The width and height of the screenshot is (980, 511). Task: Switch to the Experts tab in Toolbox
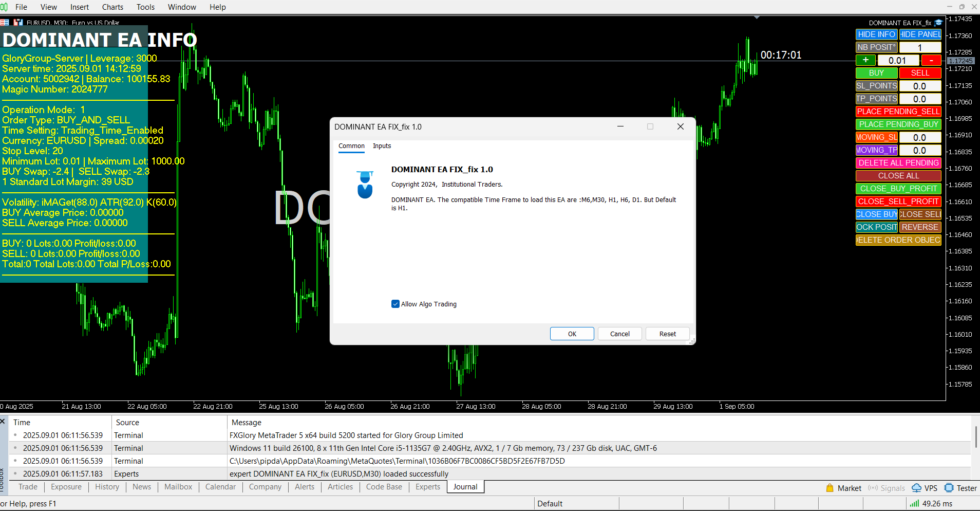pos(428,487)
